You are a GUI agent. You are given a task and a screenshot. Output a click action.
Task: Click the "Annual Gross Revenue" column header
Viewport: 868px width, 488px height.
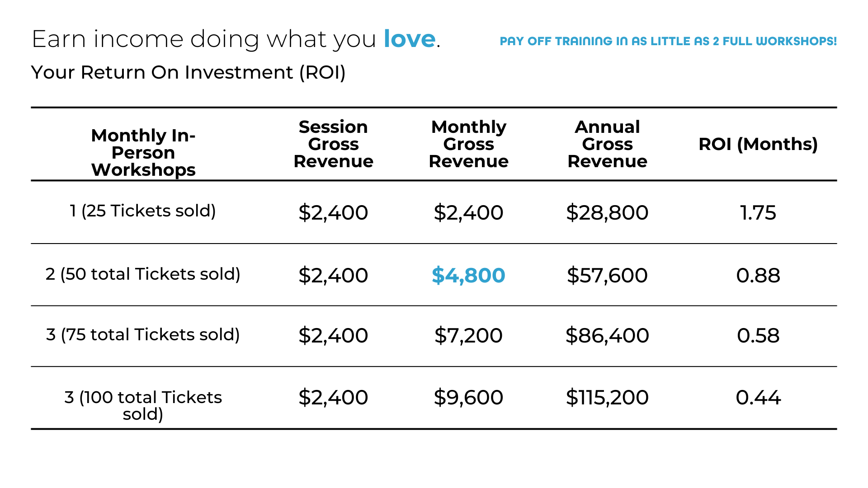(x=607, y=144)
